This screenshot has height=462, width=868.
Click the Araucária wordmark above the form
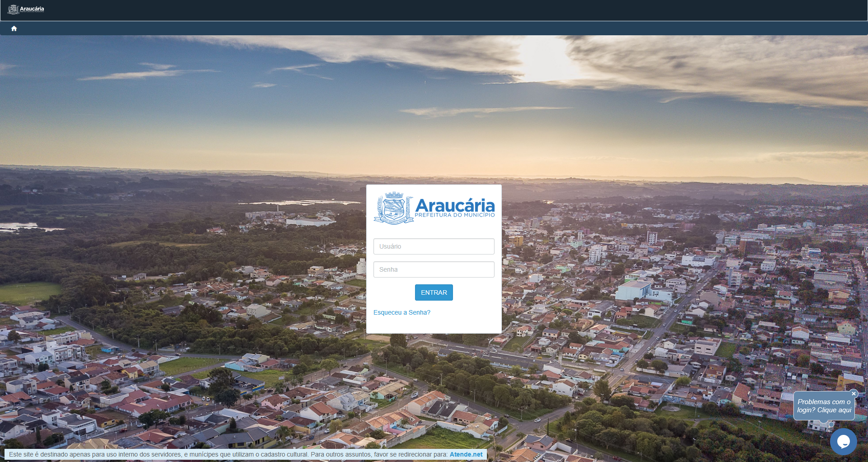click(x=455, y=205)
